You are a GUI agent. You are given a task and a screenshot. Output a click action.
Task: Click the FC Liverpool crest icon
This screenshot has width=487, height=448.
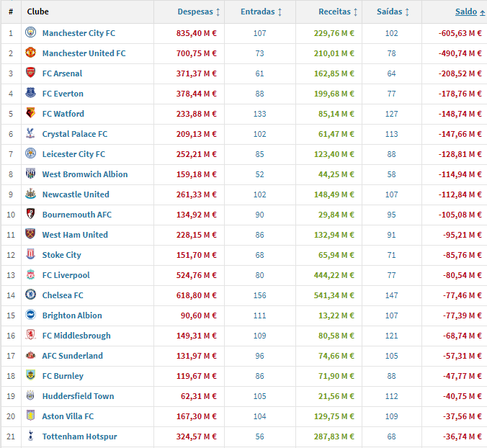30,275
